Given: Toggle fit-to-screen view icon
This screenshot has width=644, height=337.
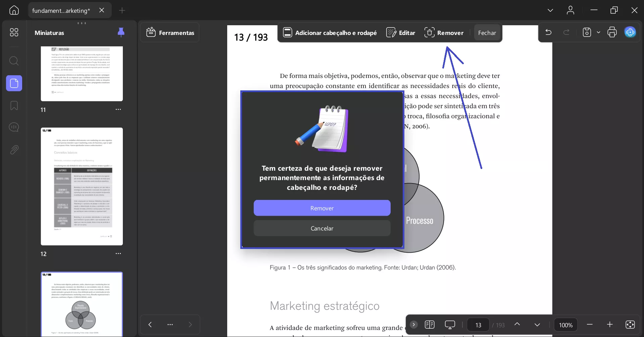Looking at the screenshot, I should tap(630, 324).
